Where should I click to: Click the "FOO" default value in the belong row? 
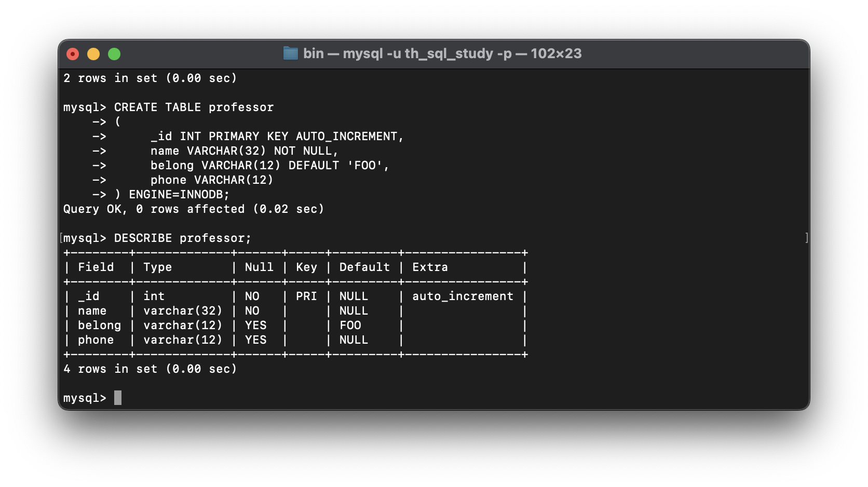pyautogui.click(x=350, y=326)
